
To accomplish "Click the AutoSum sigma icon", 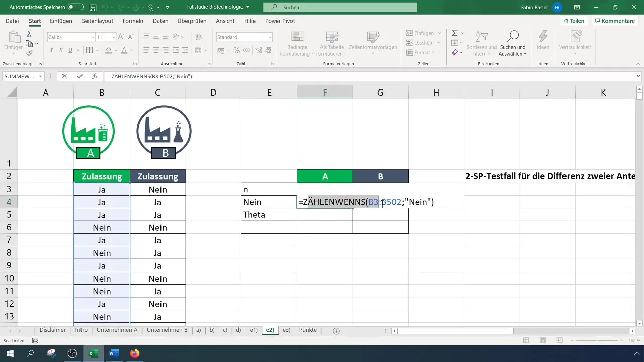I will point(455,33).
